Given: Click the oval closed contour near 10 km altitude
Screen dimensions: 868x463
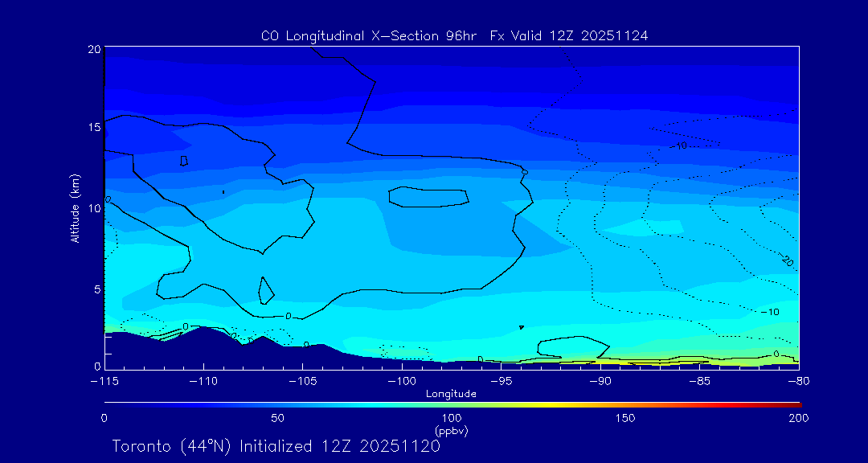Looking at the screenshot, I should click(428, 198).
